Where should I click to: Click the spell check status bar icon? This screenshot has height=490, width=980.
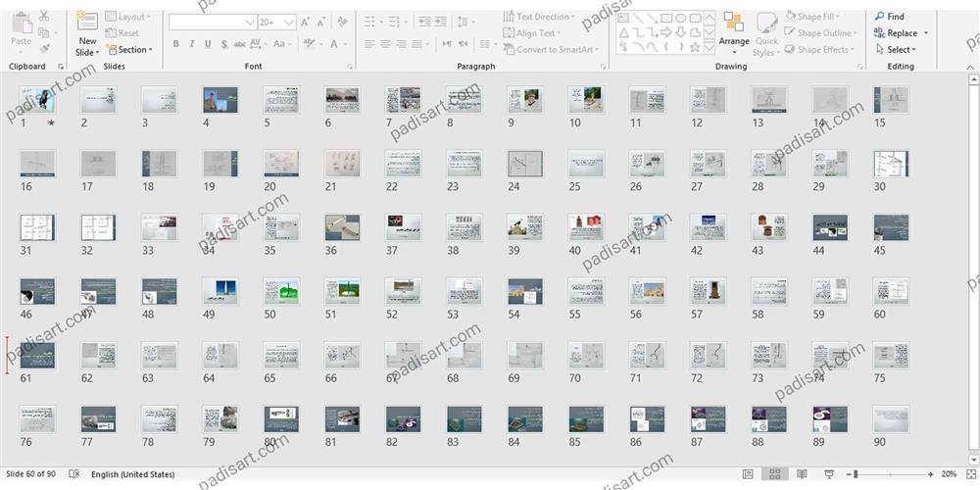(74, 474)
